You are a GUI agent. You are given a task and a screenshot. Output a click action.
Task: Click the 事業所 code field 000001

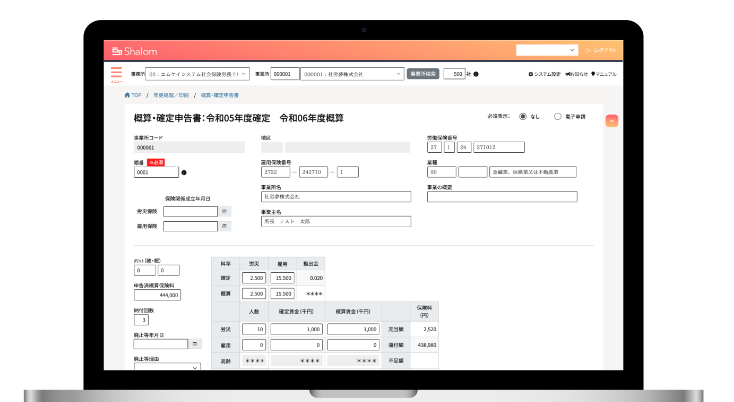(285, 74)
